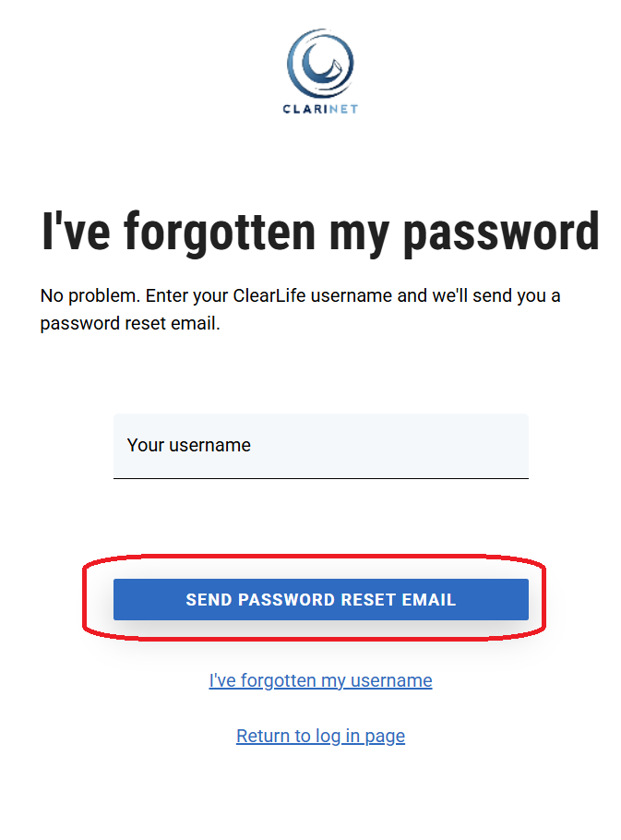This screenshot has width=621, height=840.
Task: Click into the Your username field
Action: pos(320,446)
